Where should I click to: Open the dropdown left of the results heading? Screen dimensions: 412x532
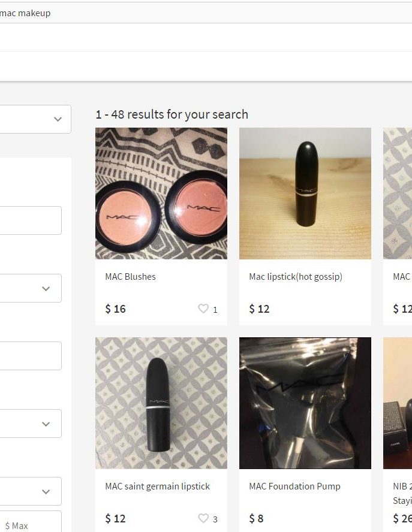35,119
